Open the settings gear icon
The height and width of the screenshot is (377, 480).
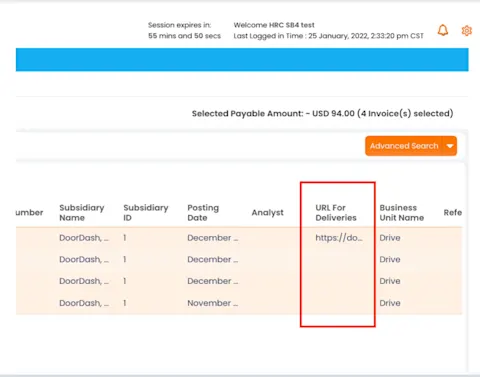(x=467, y=31)
